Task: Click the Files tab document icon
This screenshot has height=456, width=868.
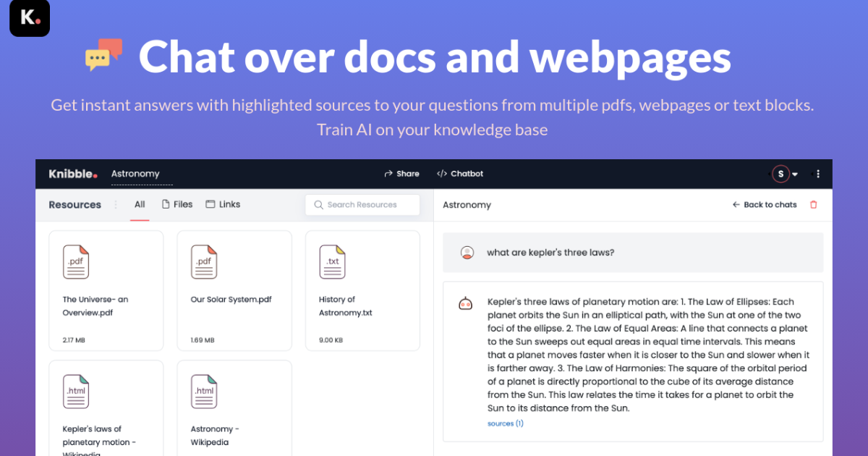Action: point(166,204)
